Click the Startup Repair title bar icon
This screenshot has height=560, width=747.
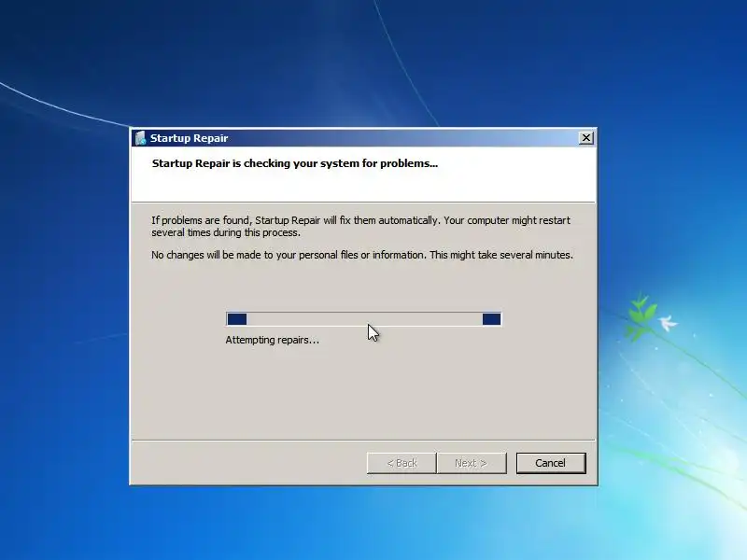click(x=140, y=138)
